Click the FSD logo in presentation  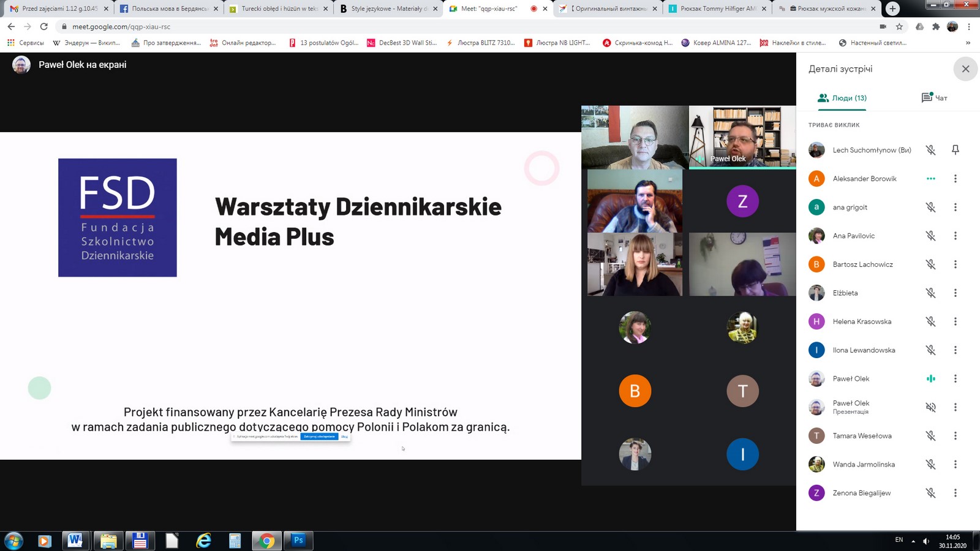click(x=118, y=217)
